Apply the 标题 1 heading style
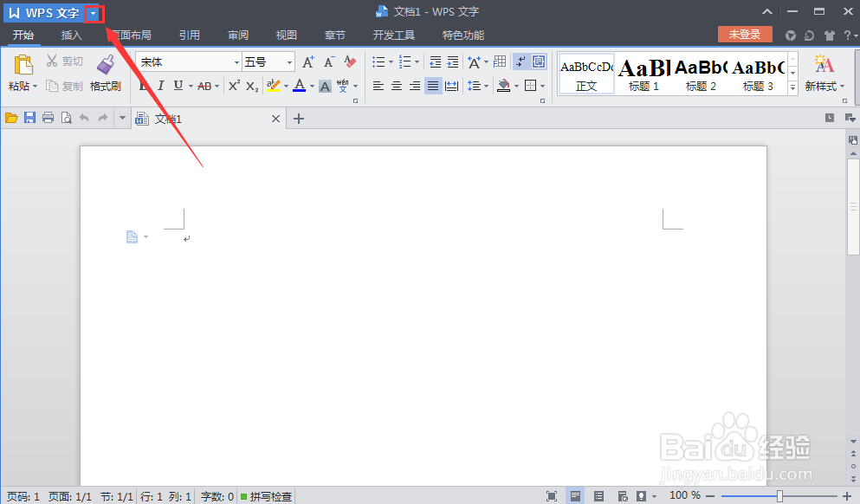This screenshot has height=504, width=860. [x=642, y=70]
